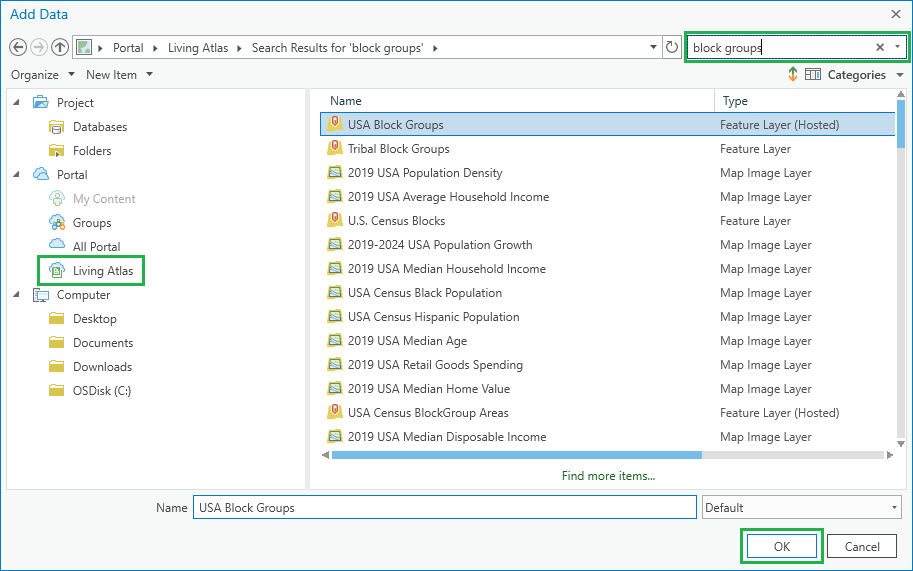Open the Organize menu
The image size is (913, 571).
pos(42,74)
